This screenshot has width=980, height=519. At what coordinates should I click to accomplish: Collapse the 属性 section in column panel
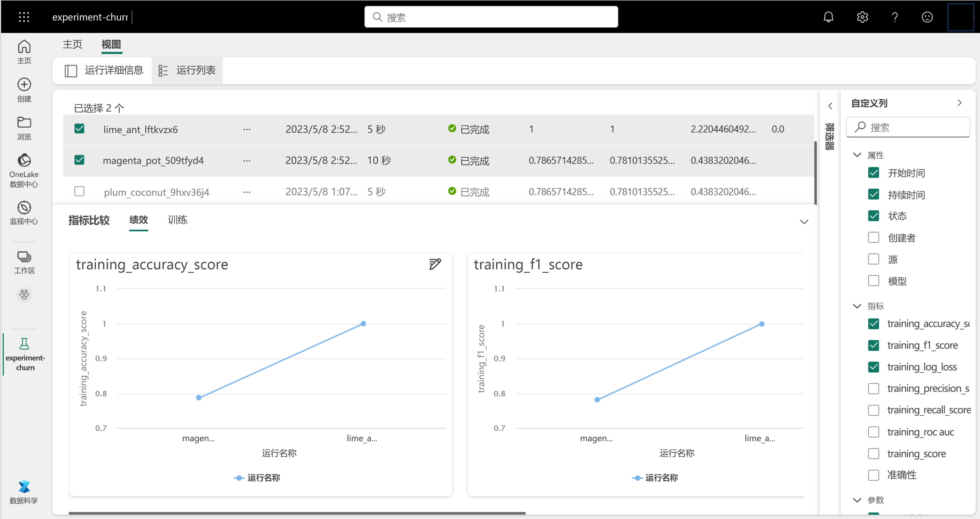coord(857,155)
